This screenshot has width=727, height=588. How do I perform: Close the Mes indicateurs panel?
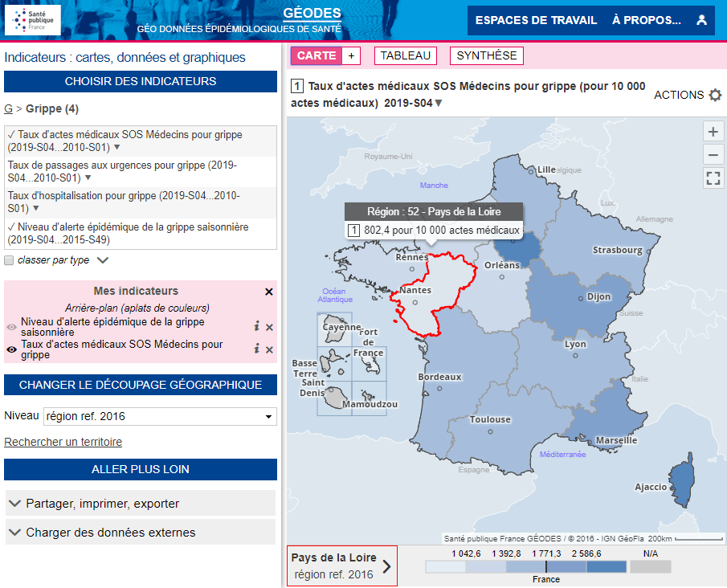pos(269,292)
